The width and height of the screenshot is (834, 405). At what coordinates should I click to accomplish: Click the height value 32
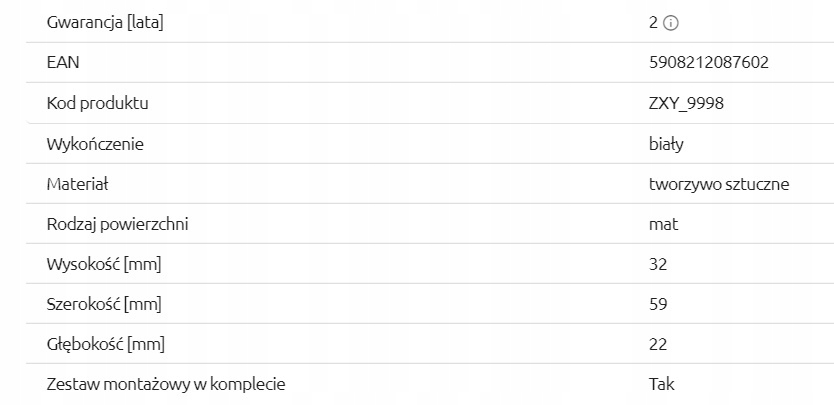click(x=658, y=265)
